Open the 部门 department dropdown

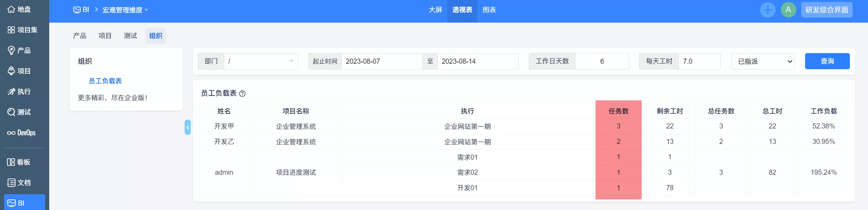(261, 61)
